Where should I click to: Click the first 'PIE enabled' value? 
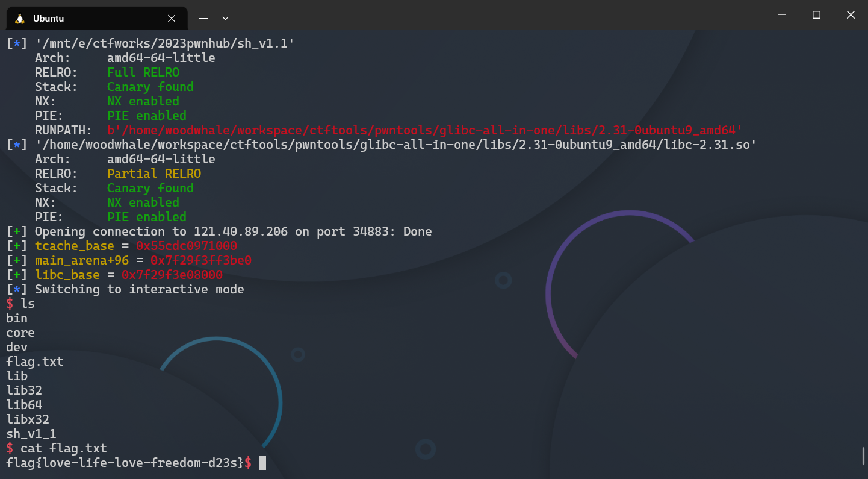(x=147, y=116)
